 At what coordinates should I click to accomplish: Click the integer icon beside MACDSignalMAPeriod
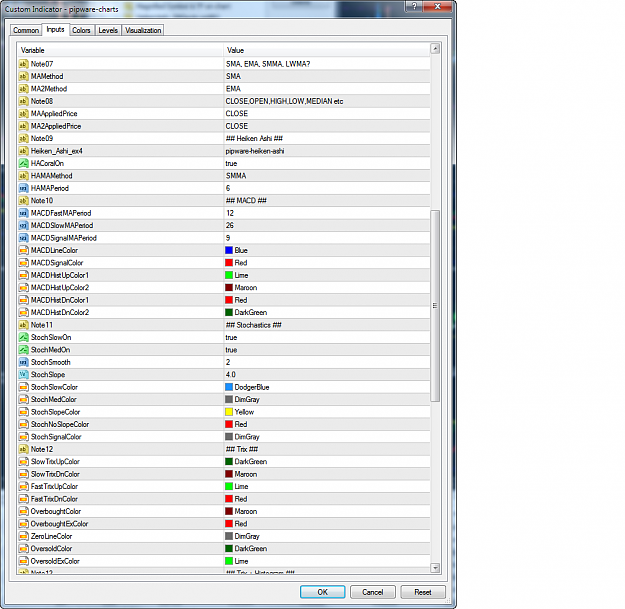pyautogui.click(x=24, y=238)
